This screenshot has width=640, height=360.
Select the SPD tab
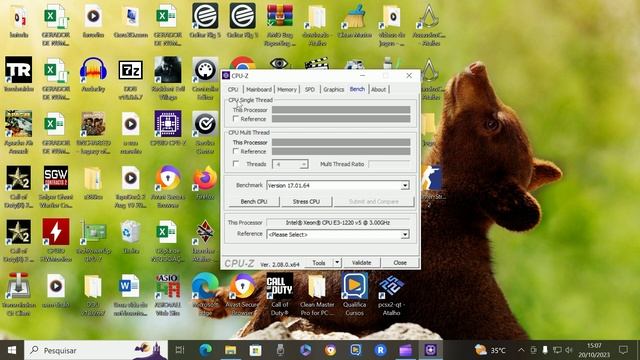tap(310, 89)
